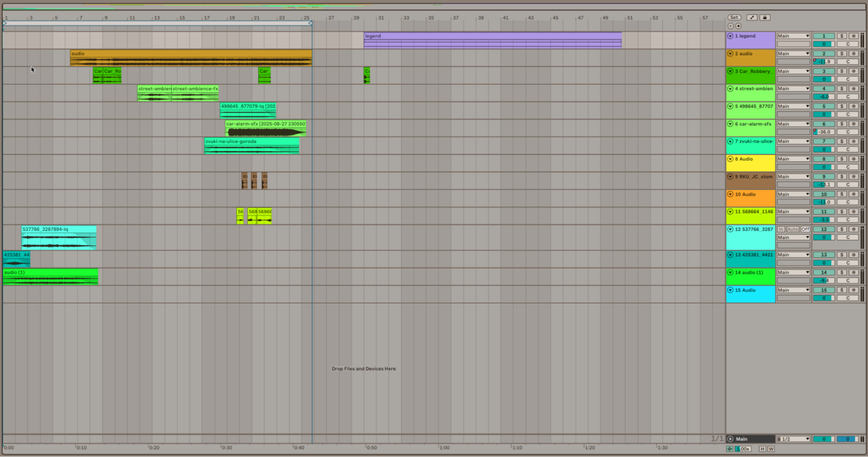Select the orange audio clip on track 2
Image resolution: width=868 pixels, height=457 pixels.
[191, 58]
